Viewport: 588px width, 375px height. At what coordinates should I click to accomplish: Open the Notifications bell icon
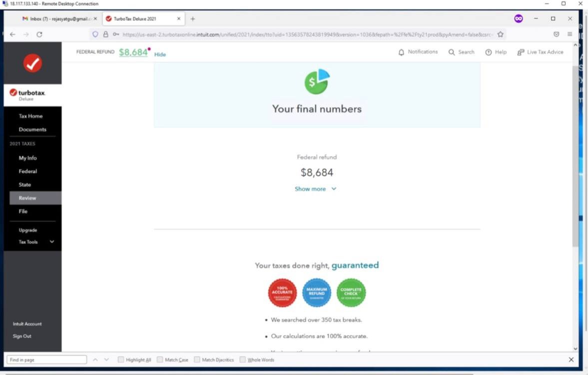[x=401, y=52]
